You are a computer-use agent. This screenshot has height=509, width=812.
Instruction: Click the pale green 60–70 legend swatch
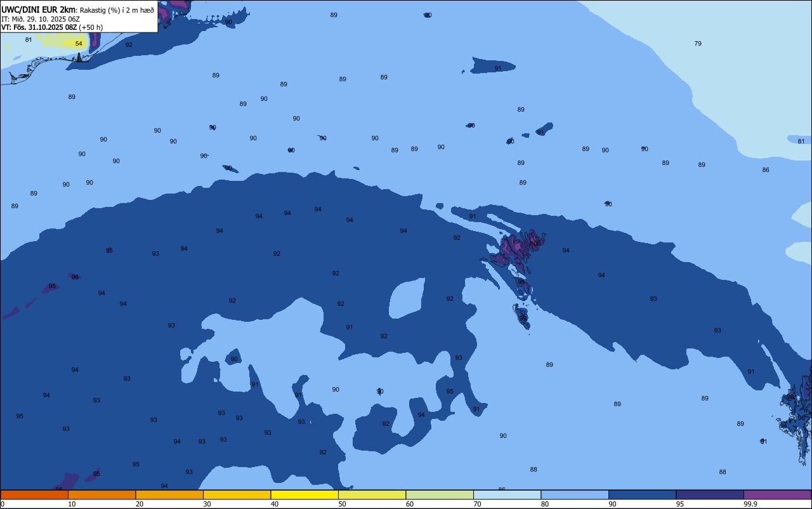pos(440,494)
